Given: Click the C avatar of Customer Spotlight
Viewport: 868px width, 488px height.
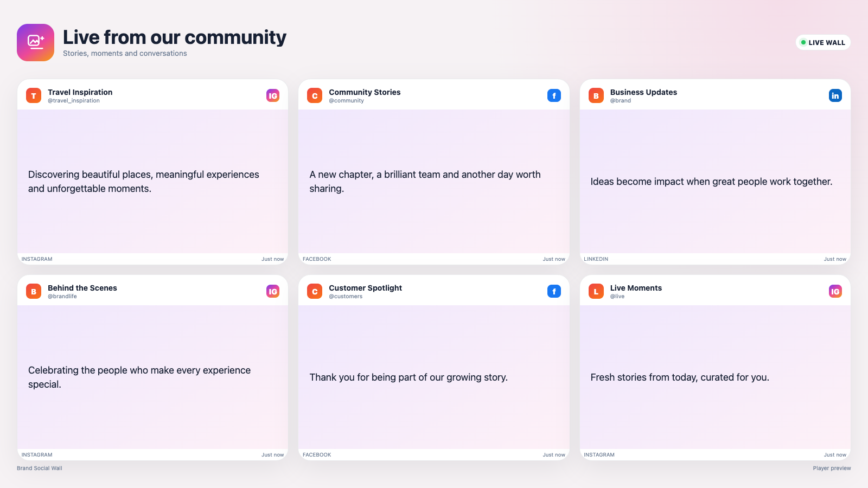Looking at the screenshot, I should 315,291.
